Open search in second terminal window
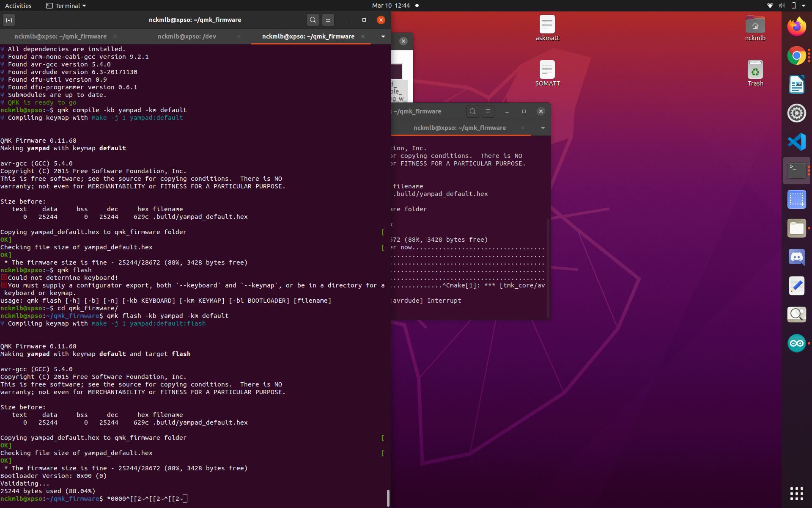The height and width of the screenshot is (508, 812). pyautogui.click(x=473, y=111)
